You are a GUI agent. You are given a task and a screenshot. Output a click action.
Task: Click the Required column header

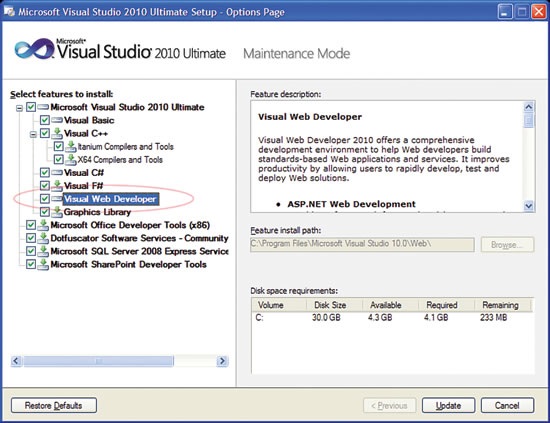[442, 305]
